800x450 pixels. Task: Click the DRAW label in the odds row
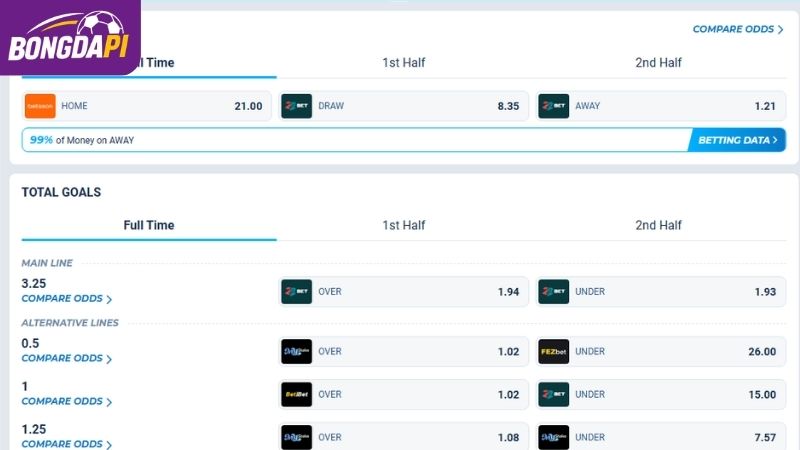pos(331,106)
